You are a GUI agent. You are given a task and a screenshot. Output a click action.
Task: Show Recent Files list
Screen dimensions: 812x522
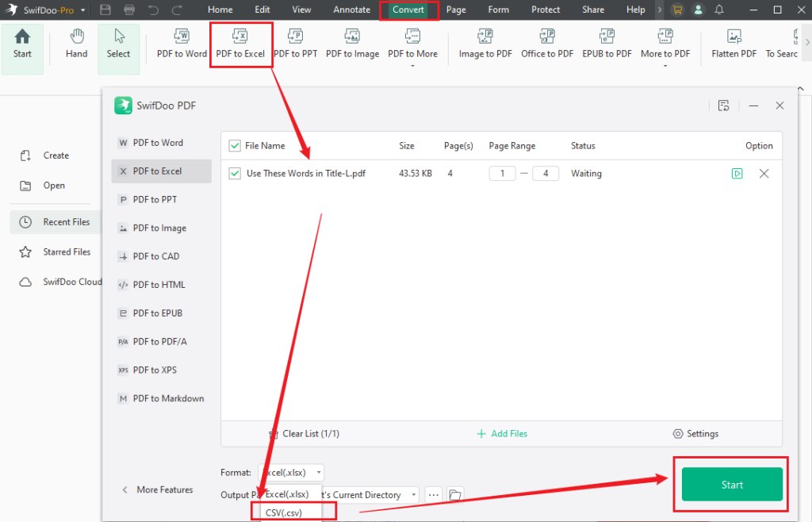coord(56,222)
